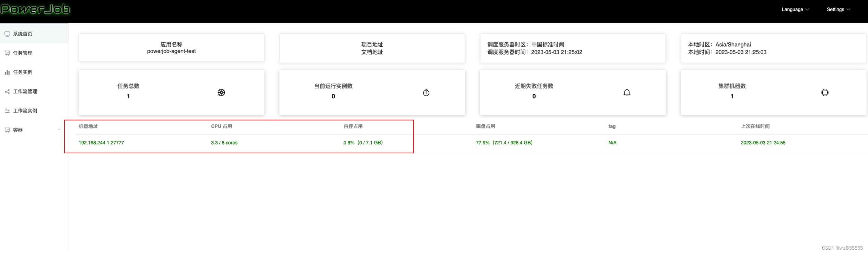Open the 工作流实例 menu item
868x253 pixels.
(34, 111)
